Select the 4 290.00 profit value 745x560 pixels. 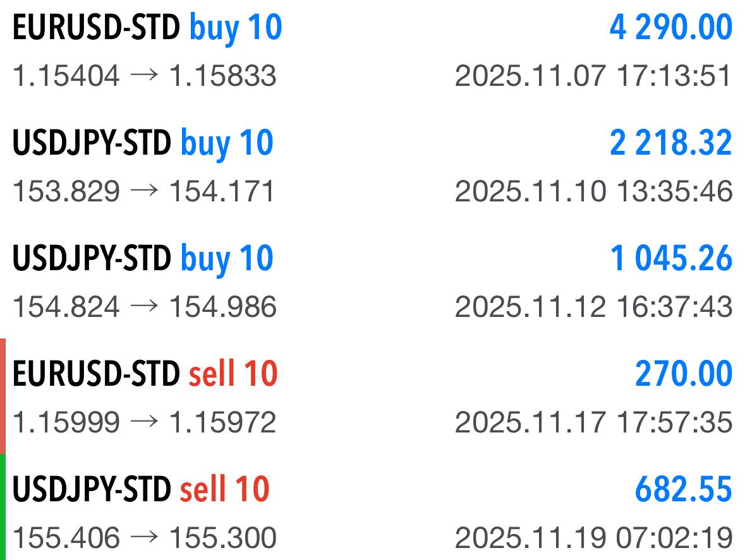point(671,28)
